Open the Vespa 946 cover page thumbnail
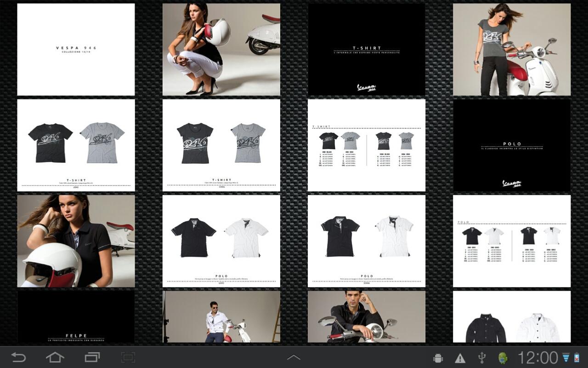588x368 pixels. click(x=76, y=50)
